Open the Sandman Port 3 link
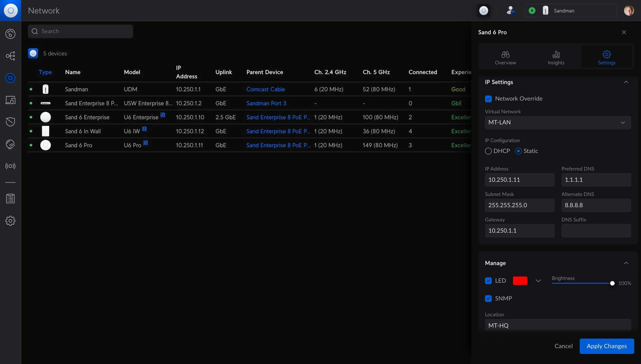The image size is (641, 364). coord(266,103)
